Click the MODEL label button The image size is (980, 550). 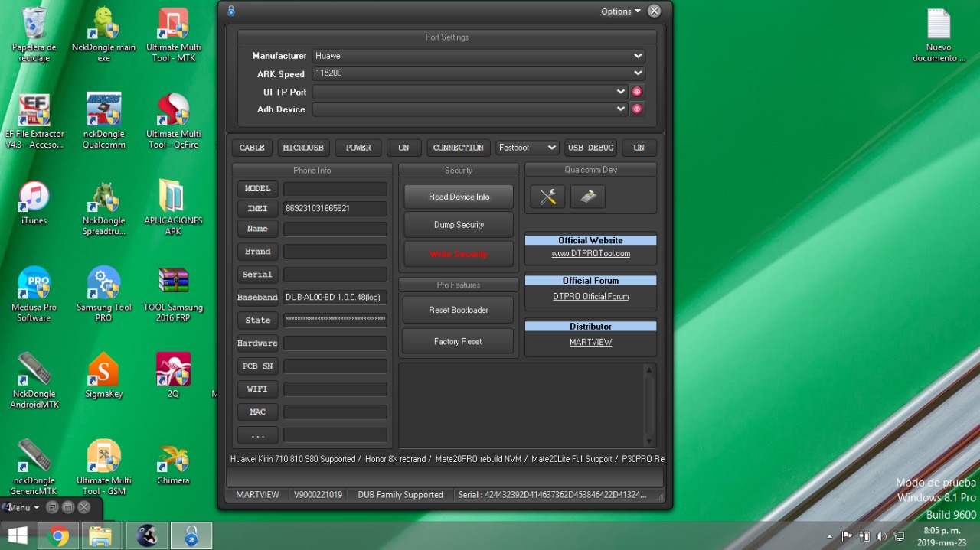tap(257, 188)
